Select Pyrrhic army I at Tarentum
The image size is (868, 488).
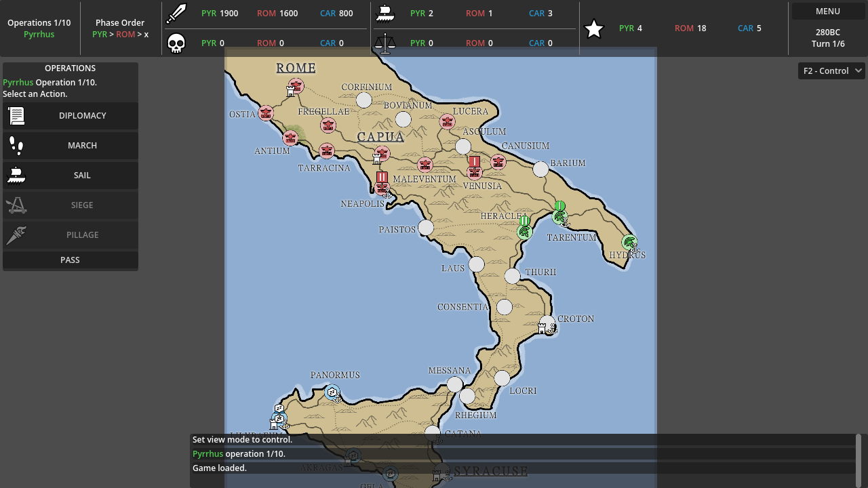tap(559, 206)
